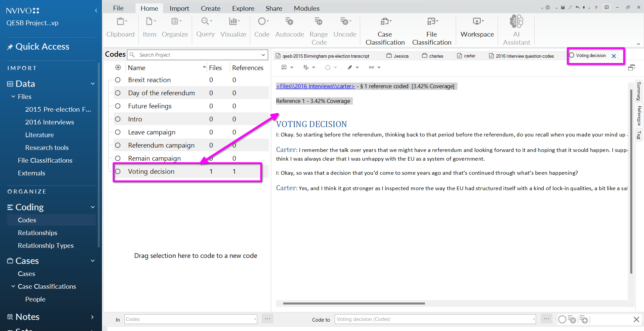Viewport: 644px width, 331px height.
Task: Open the Case Classification icon
Action: point(385,21)
